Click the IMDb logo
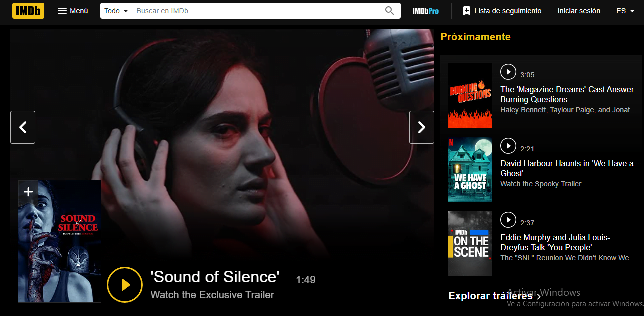Image resolution: width=644 pixels, height=316 pixels. click(28, 10)
